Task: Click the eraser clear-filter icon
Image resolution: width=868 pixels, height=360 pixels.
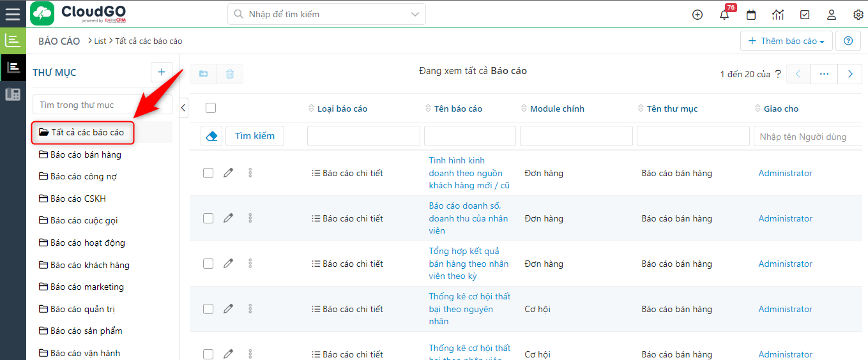Action: coord(211,136)
